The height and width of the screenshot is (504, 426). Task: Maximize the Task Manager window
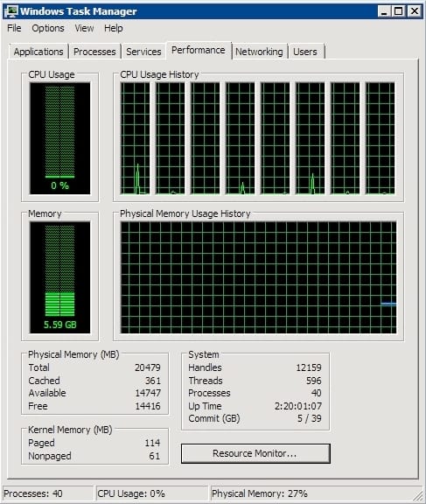(398, 11)
